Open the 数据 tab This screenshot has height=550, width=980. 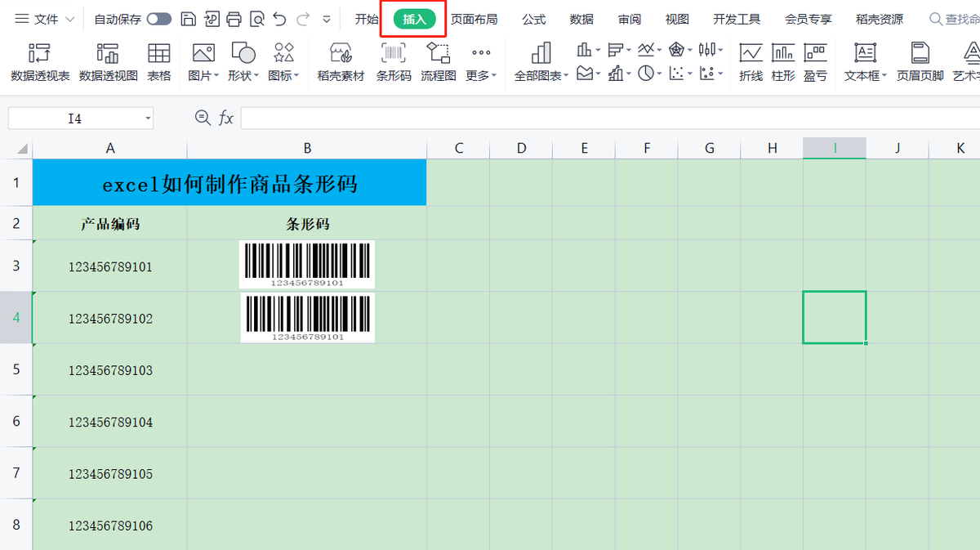581,19
